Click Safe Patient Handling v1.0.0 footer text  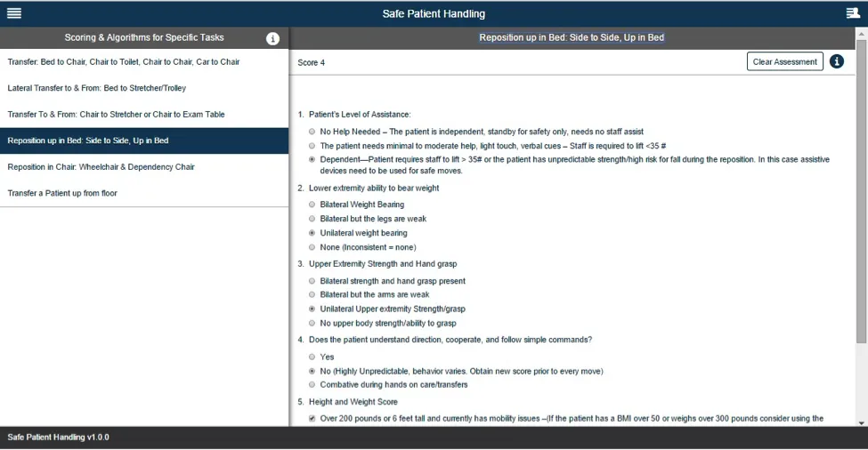click(x=58, y=438)
